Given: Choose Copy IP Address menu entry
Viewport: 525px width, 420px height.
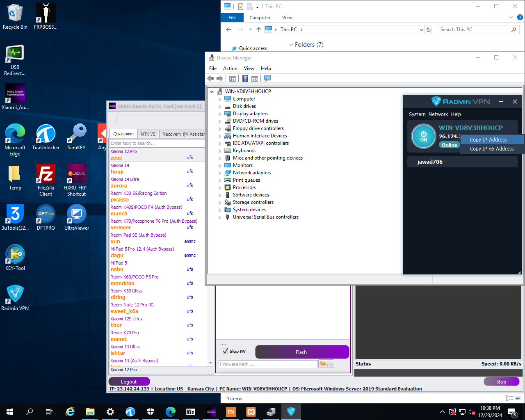Looking at the screenshot, I should pos(491,140).
